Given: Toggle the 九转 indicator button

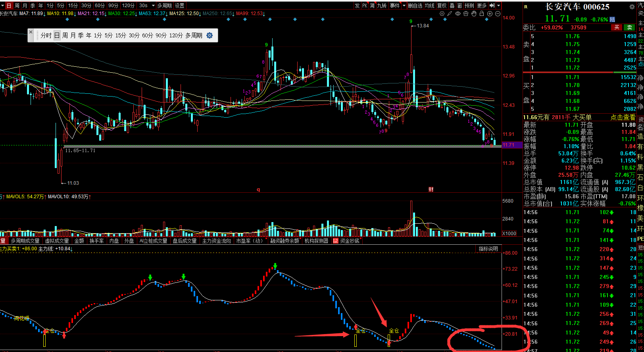Looking at the screenshot, I should pyautogui.click(x=382, y=6).
